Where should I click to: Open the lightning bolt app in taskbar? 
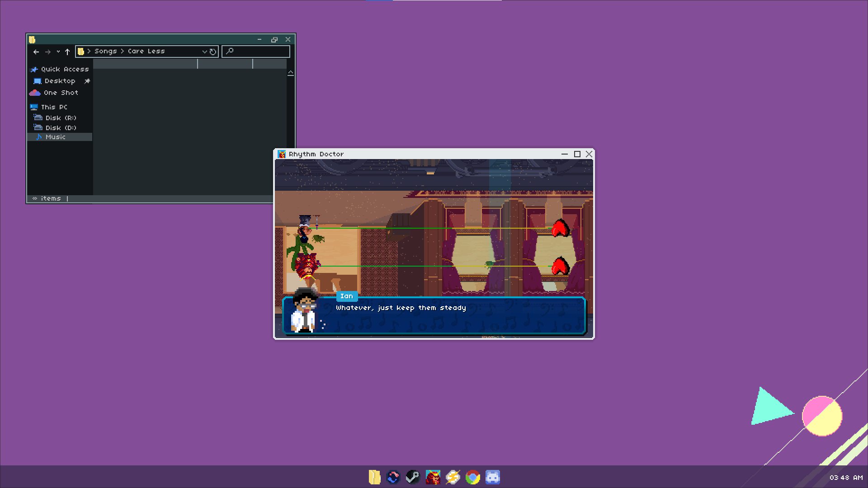tap(453, 477)
